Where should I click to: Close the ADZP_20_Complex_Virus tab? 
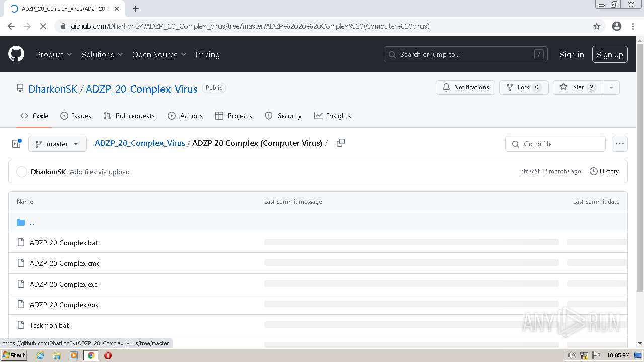pyautogui.click(x=116, y=9)
